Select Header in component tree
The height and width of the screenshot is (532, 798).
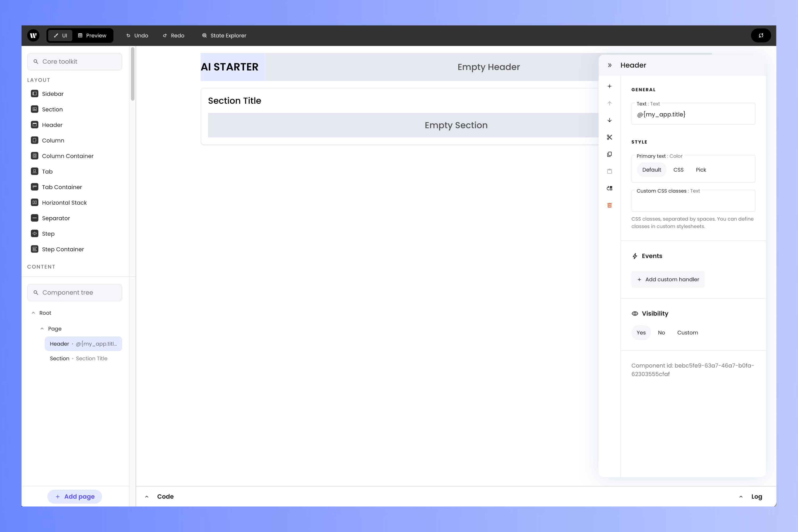coord(83,344)
